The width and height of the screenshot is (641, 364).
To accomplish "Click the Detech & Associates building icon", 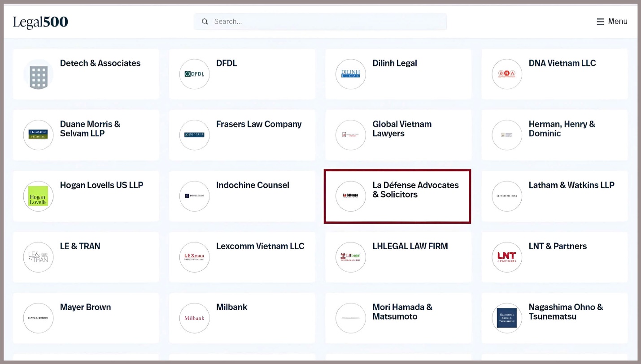I will tap(38, 74).
